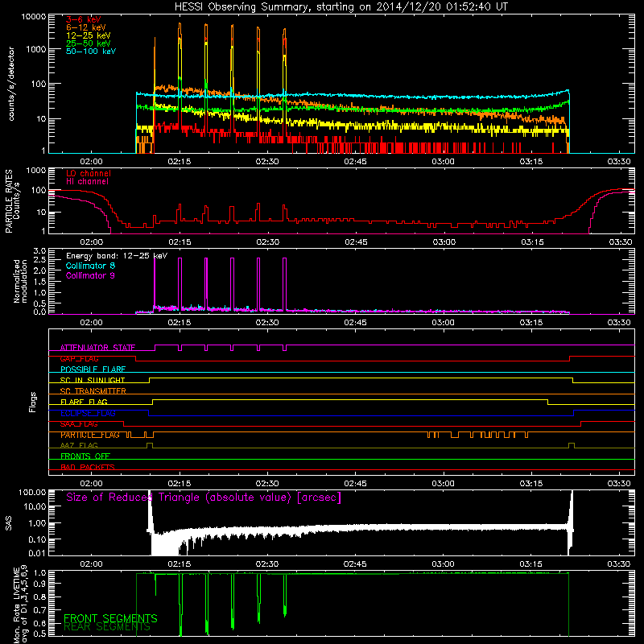The width and height of the screenshot is (644, 644).
Task: Select the ECLIPSE_FLAG label
Action: (89, 413)
